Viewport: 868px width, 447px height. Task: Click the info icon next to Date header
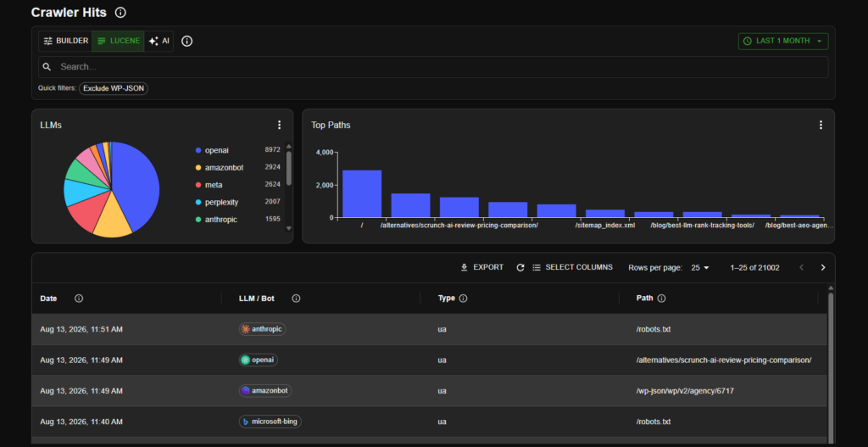pos(79,299)
